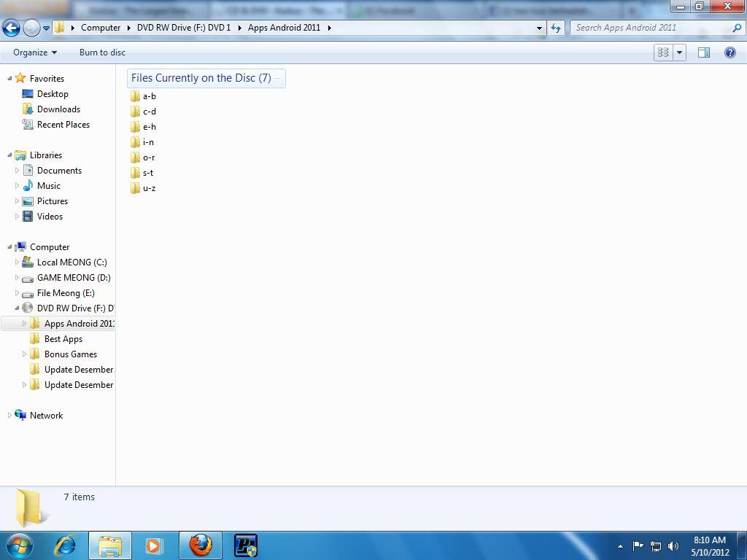Expand the Documents library

pyautogui.click(x=18, y=170)
